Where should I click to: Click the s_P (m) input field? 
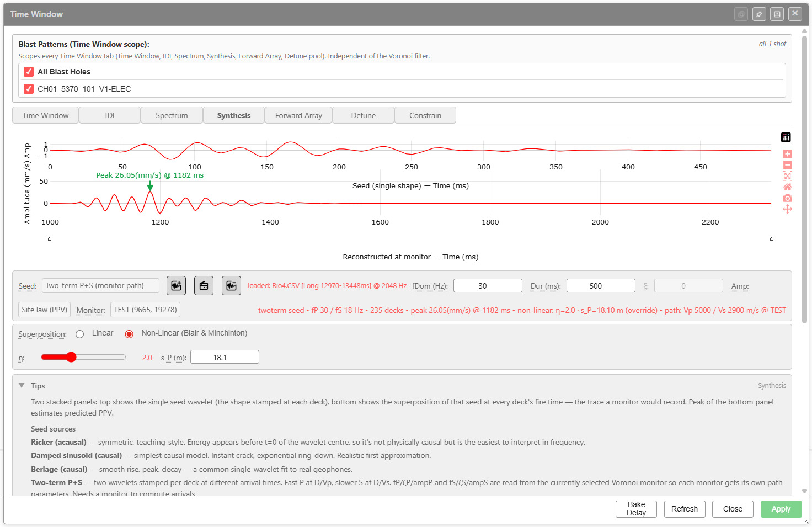pyautogui.click(x=225, y=358)
